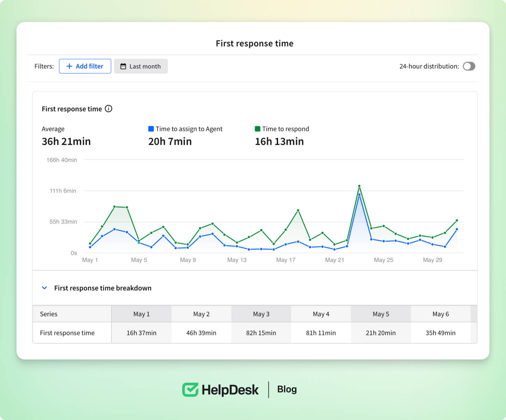Viewport: 506px width, 420px height.
Task: Click the May 4 column header
Action: [x=321, y=314]
